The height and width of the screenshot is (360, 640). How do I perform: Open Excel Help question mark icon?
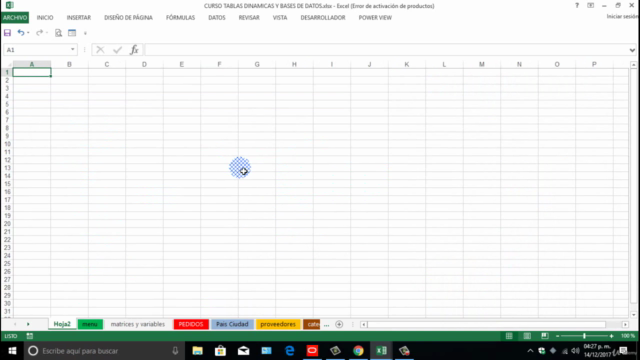577,5
